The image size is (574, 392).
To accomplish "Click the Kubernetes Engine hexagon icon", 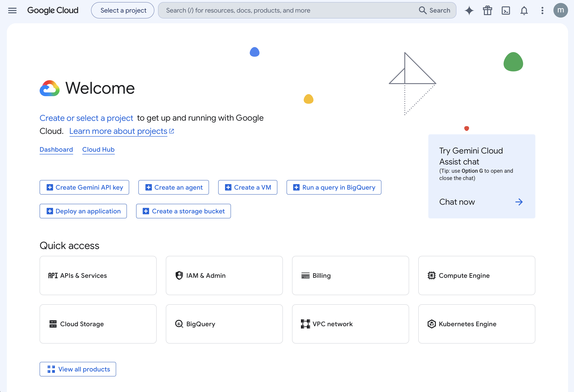I will pyautogui.click(x=432, y=324).
